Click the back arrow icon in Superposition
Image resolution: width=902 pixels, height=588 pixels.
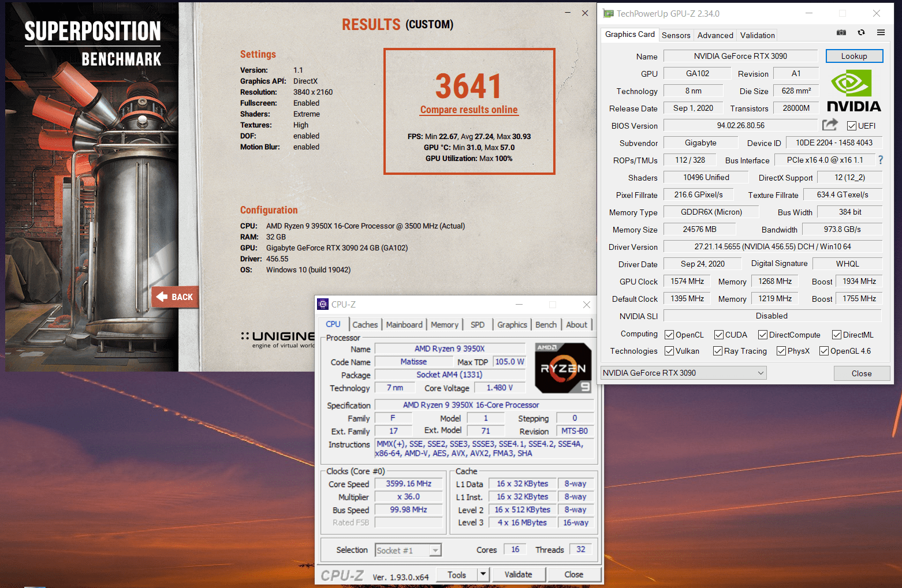coord(162,297)
